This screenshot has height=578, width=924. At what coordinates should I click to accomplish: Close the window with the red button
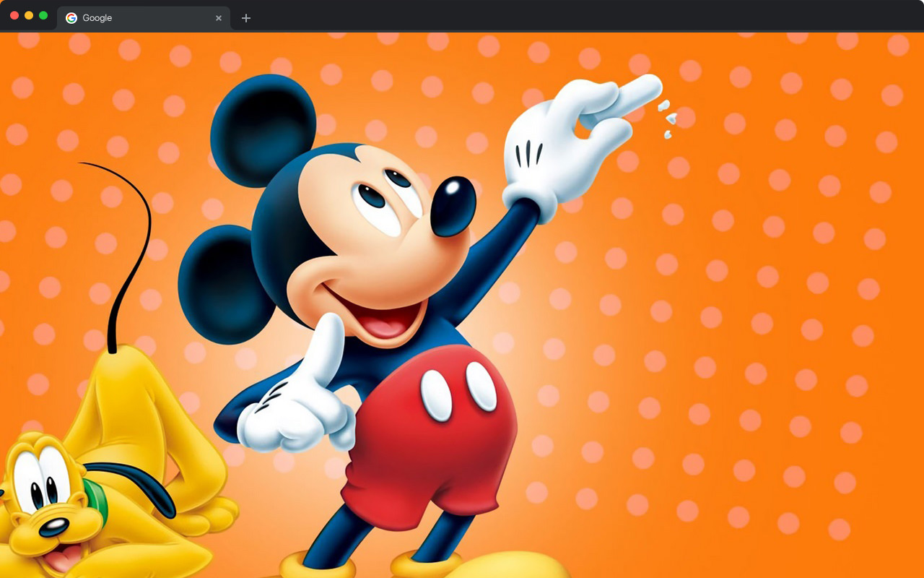pyautogui.click(x=14, y=15)
